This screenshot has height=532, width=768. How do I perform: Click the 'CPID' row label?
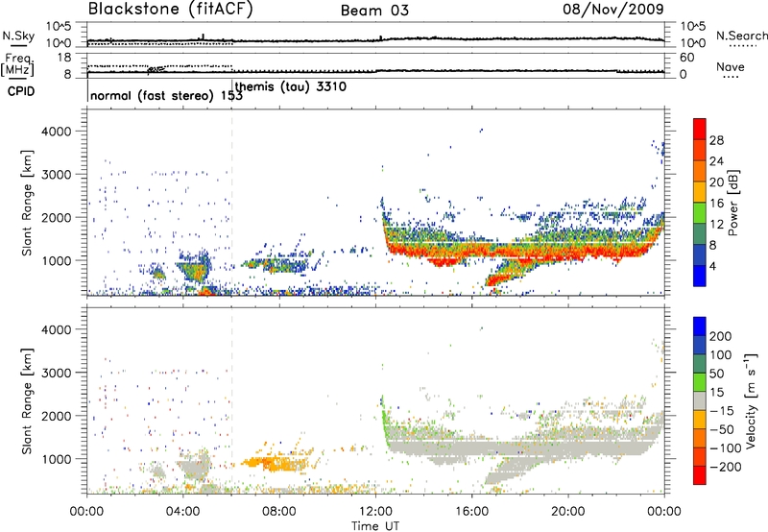click(21, 91)
